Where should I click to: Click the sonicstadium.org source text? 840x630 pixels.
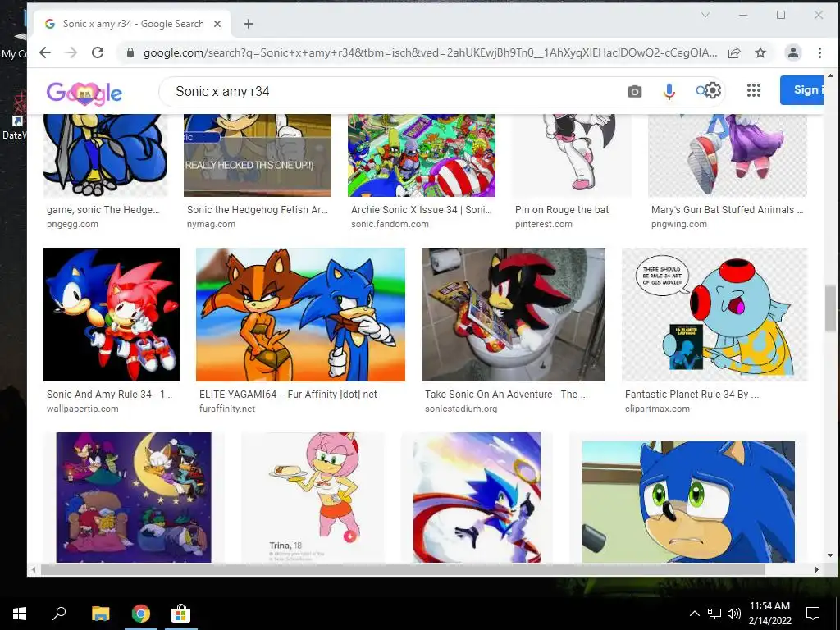coord(461,409)
